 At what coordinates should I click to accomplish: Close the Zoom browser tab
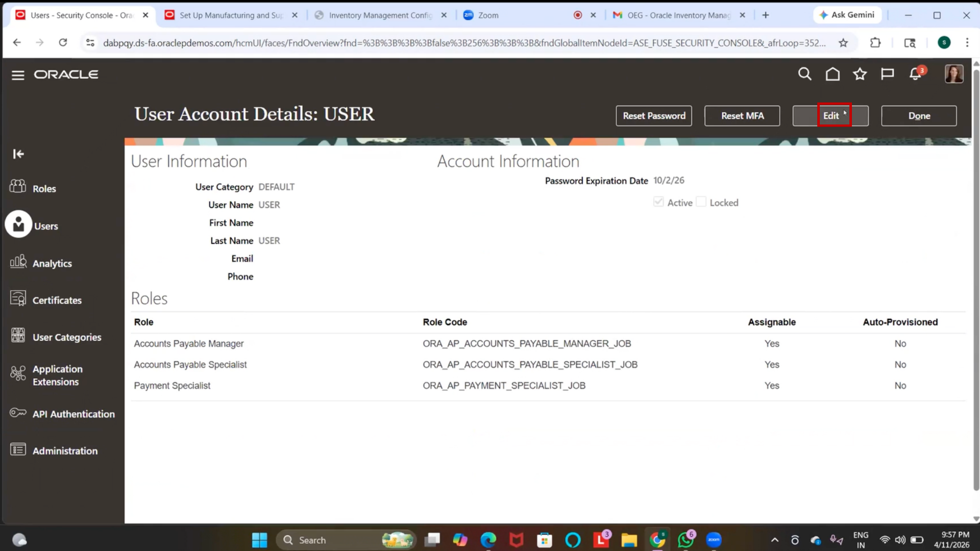click(593, 15)
